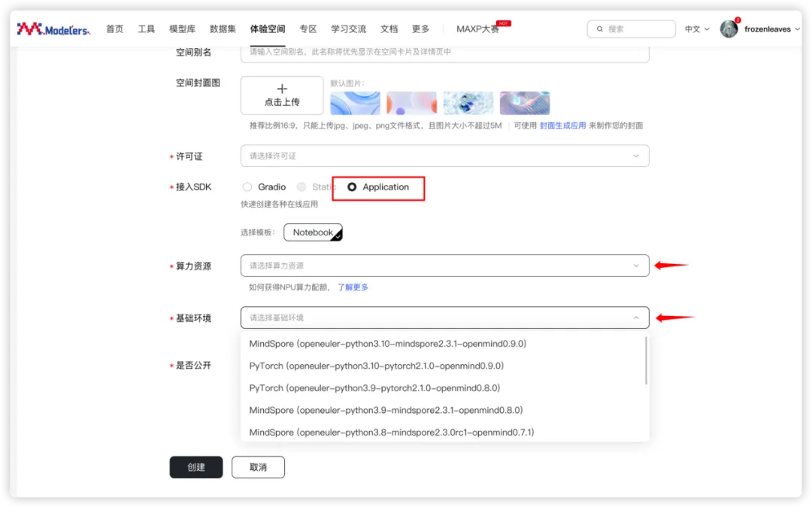Select the Notebook template button
Image resolution: width=812 pixels, height=507 pixels.
(x=313, y=232)
